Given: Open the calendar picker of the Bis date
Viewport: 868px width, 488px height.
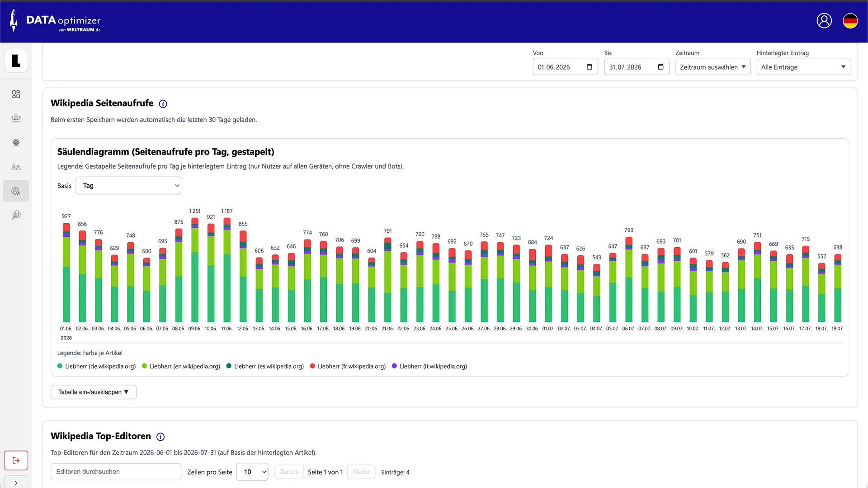Looking at the screenshot, I should coord(661,67).
